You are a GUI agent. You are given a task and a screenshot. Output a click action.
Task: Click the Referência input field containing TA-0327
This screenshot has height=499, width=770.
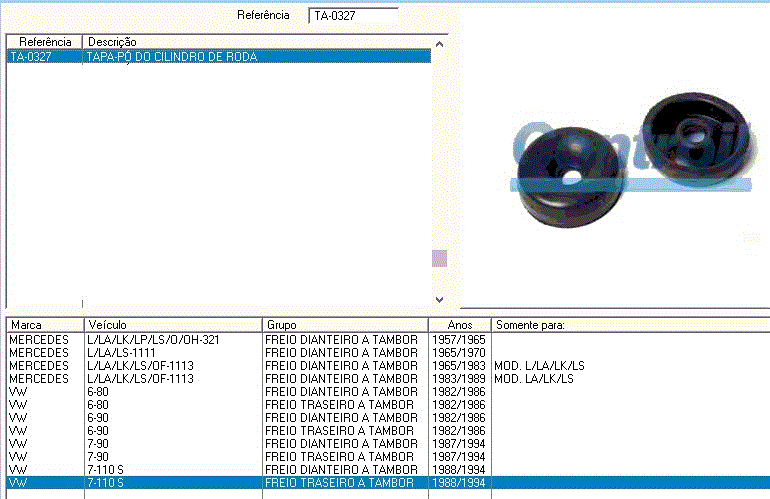click(353, 16)
